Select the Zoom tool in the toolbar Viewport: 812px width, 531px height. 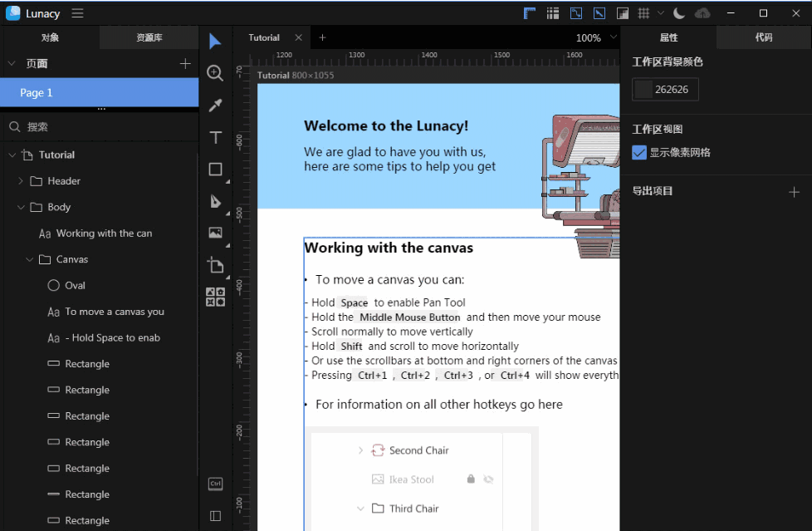pyautogui.click(x=215, y=73)
